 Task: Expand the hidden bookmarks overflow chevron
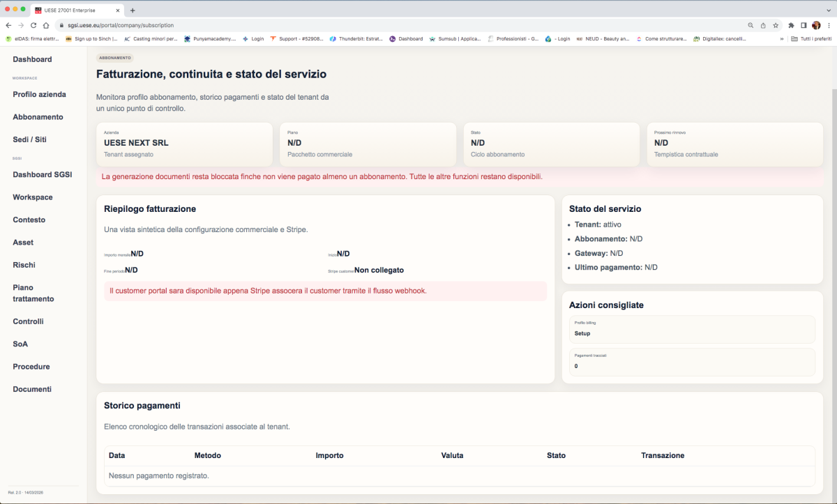(x=781, y=39)
